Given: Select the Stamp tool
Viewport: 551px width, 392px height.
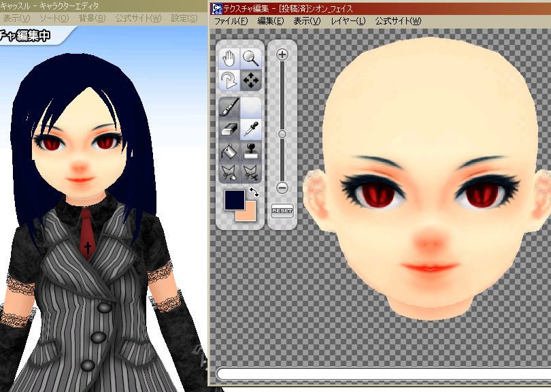Looking at the screenshot, I should 251,151.
